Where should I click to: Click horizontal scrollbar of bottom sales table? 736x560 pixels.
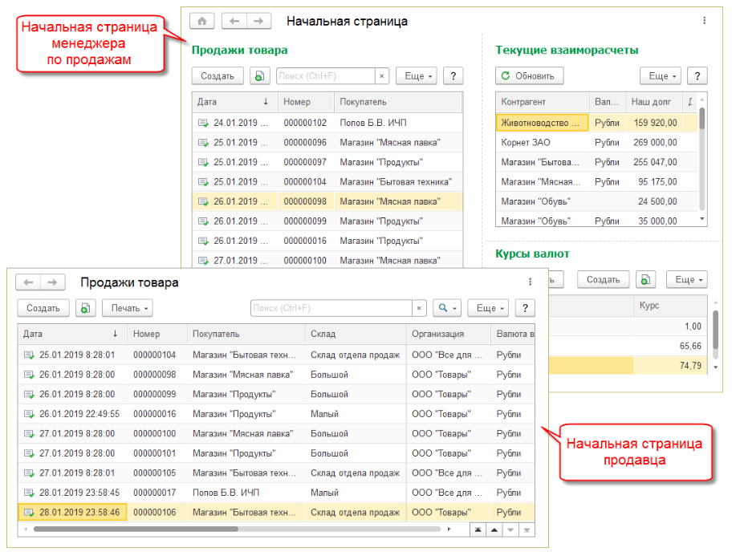(136, 530)
